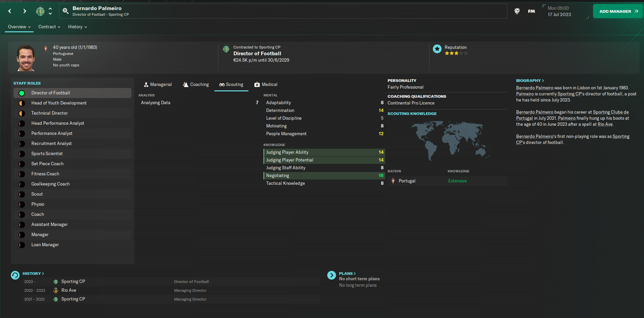Click the Sporting CP contract badge icon
The image size is (644, 318).
click(x=226, y=49)
